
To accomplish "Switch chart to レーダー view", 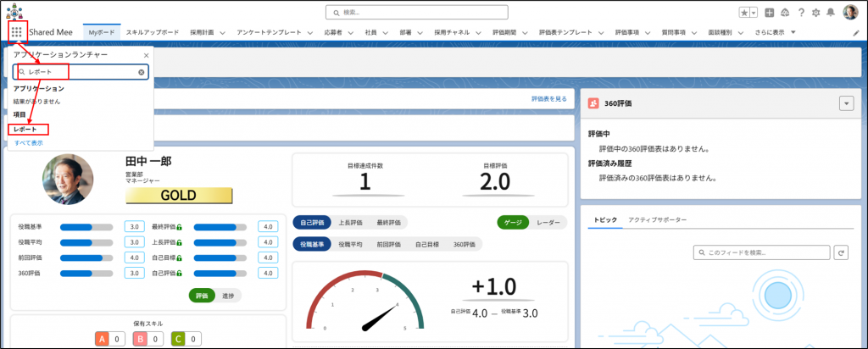I will pos(548,223).
